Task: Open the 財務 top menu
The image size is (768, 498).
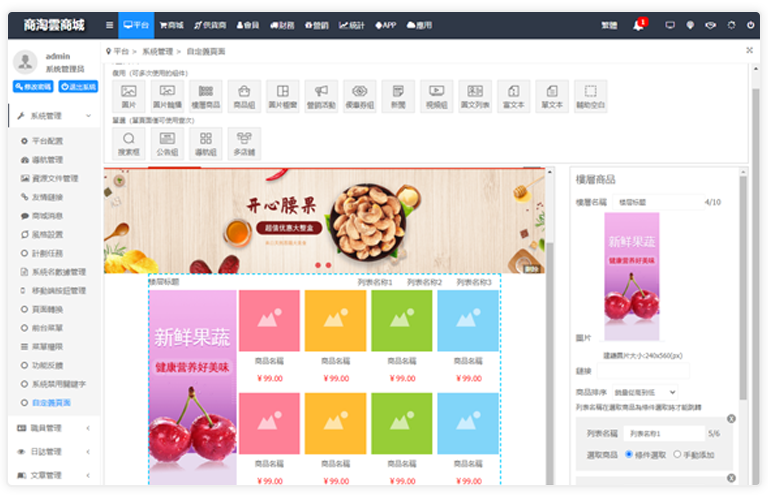Action: (282, 25)
